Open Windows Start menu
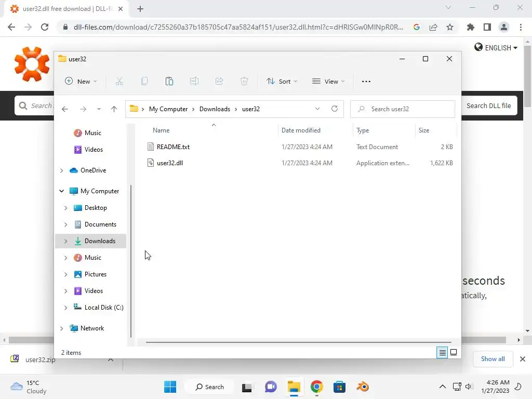Viewport: 532px width, 399px height. click(170, 387)
